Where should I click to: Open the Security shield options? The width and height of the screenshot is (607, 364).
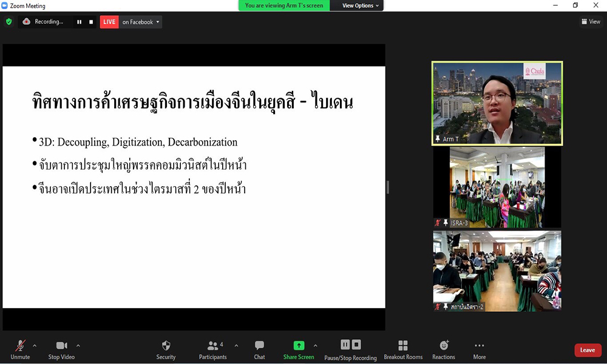166,349
